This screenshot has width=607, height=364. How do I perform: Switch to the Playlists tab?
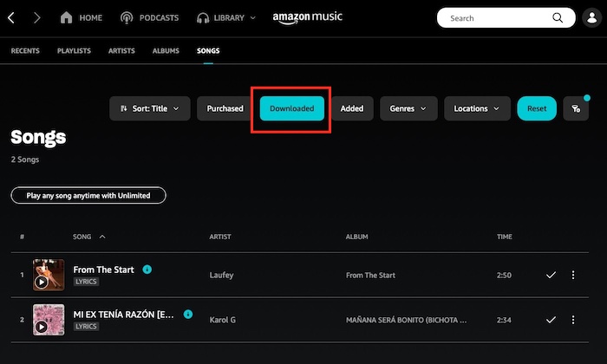point(74,51)
